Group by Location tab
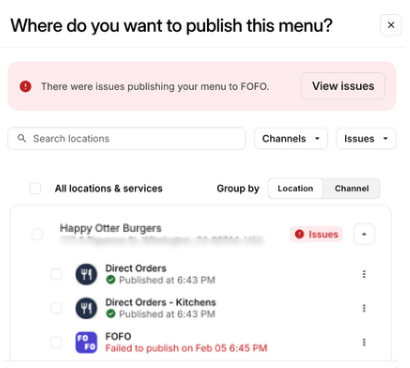The height and width of the screenshot is (368, 410). [295, 188]
